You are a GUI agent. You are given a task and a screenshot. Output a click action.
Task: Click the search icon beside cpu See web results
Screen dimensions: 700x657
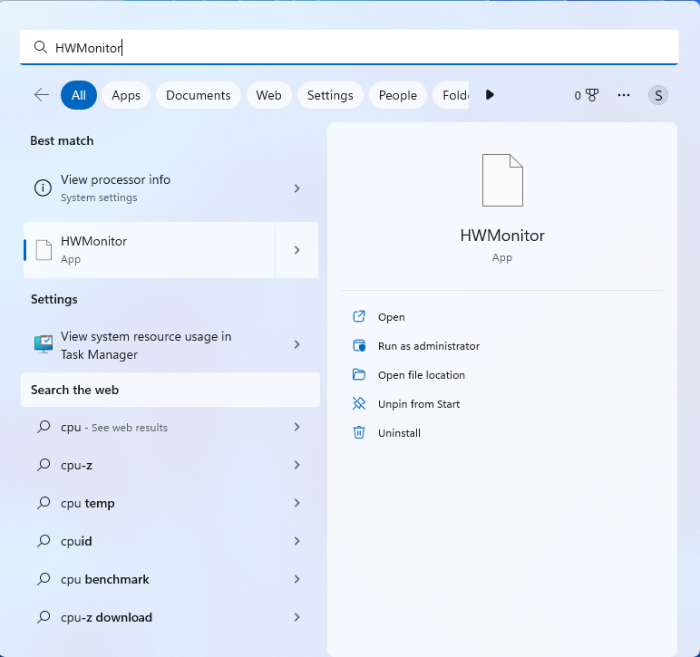[x=43, y=427]
